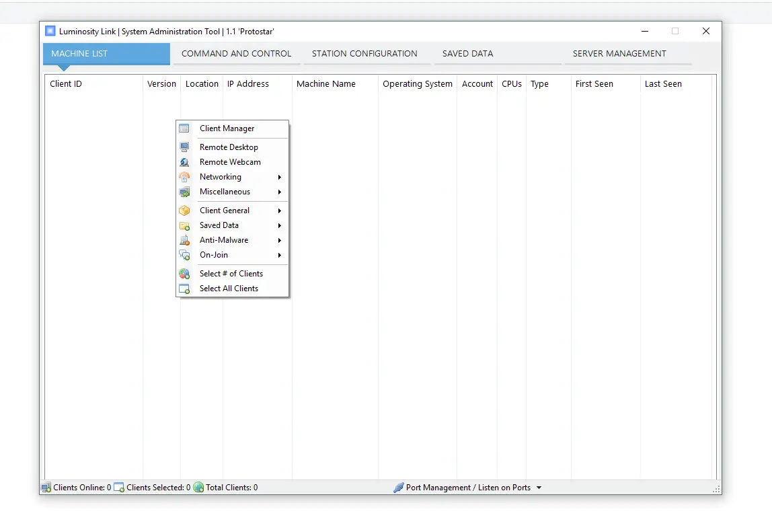Click the Select # of Clients icon
The image size is (772, 532).
[x=184, y=274]
